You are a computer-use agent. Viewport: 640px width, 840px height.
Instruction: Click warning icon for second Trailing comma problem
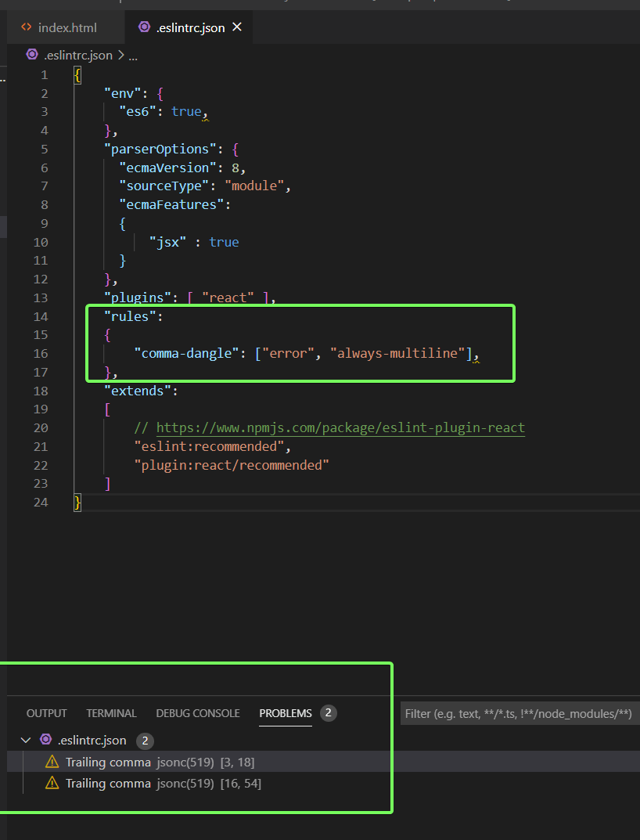pyautogui.click(x=51, y=783)
